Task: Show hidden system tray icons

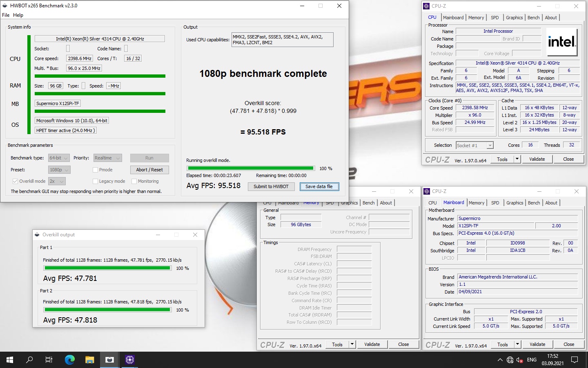Action: [x=500, y=360]
